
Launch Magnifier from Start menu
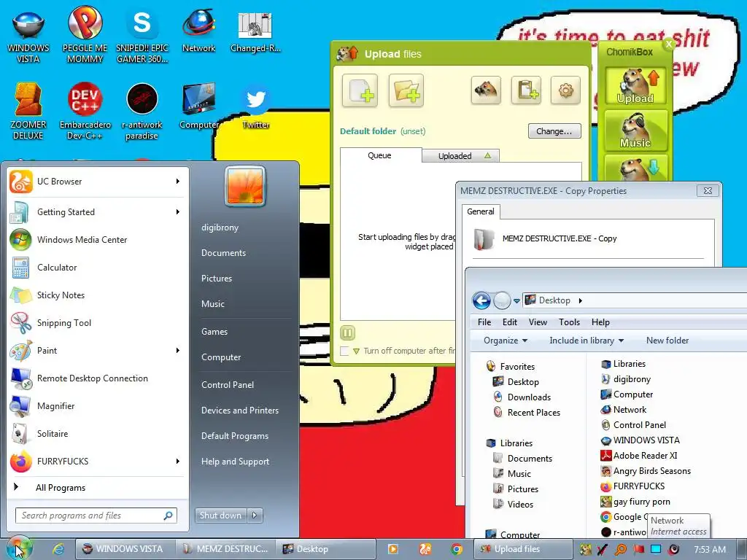pos(98,405)
